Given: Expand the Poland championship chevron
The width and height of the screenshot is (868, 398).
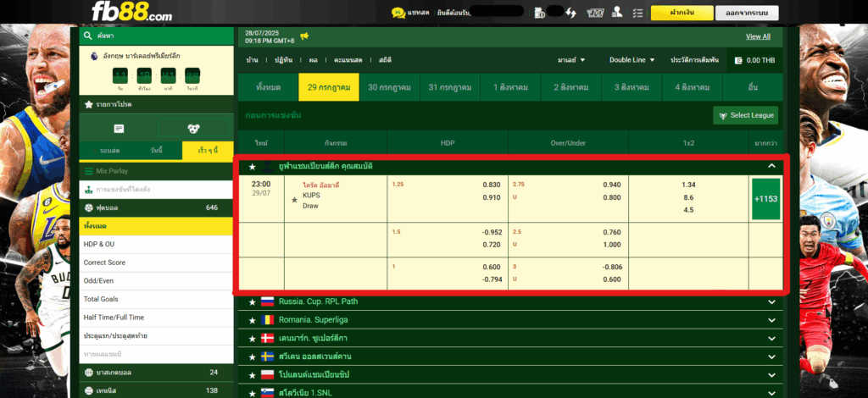Looking at the screenshot, I should [x=771, y=375].
